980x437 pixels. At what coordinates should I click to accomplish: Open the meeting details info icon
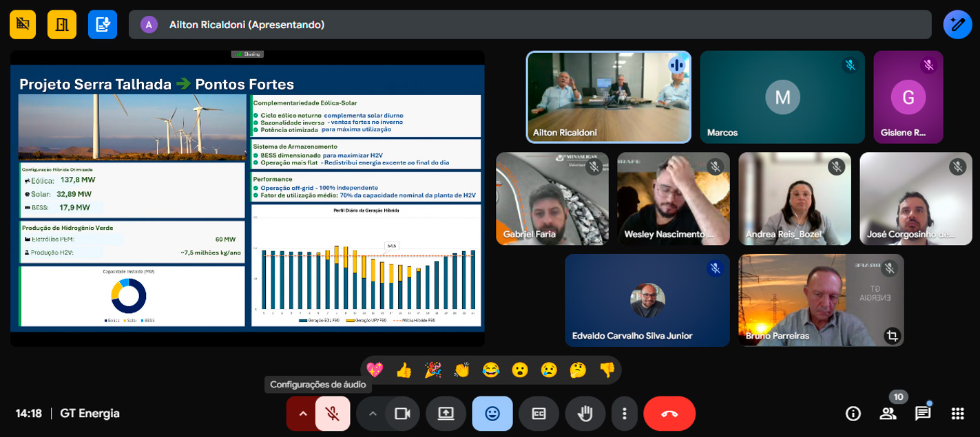pos(853,414)
